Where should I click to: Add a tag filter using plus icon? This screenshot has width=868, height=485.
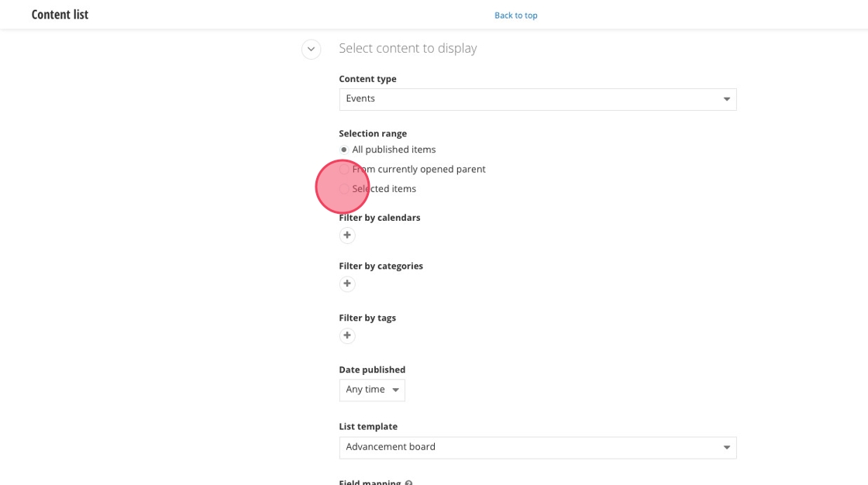(347, 335)
